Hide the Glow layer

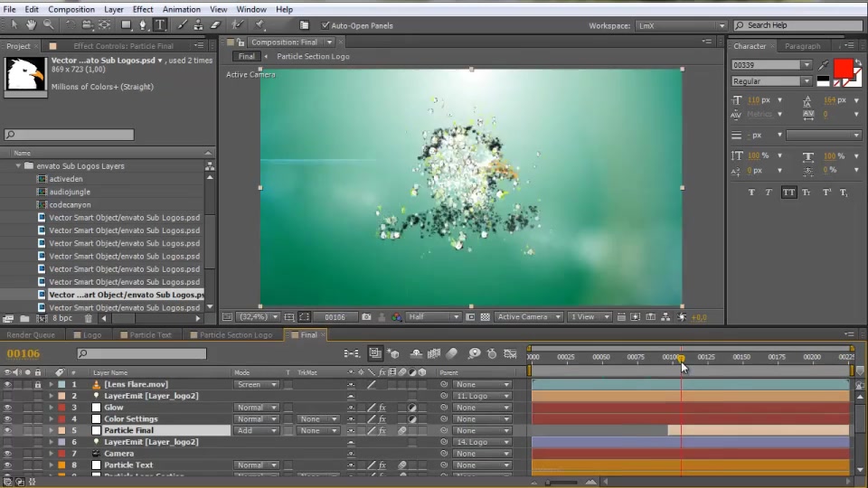(x=8, y=408)
